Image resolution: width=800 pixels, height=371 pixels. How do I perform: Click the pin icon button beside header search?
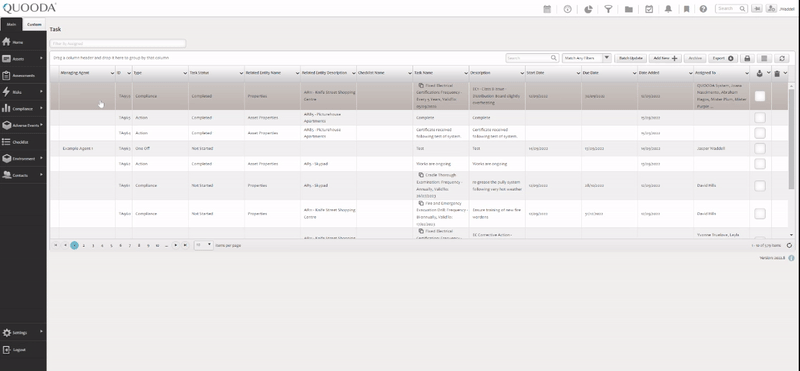click(x=757, y=9)
